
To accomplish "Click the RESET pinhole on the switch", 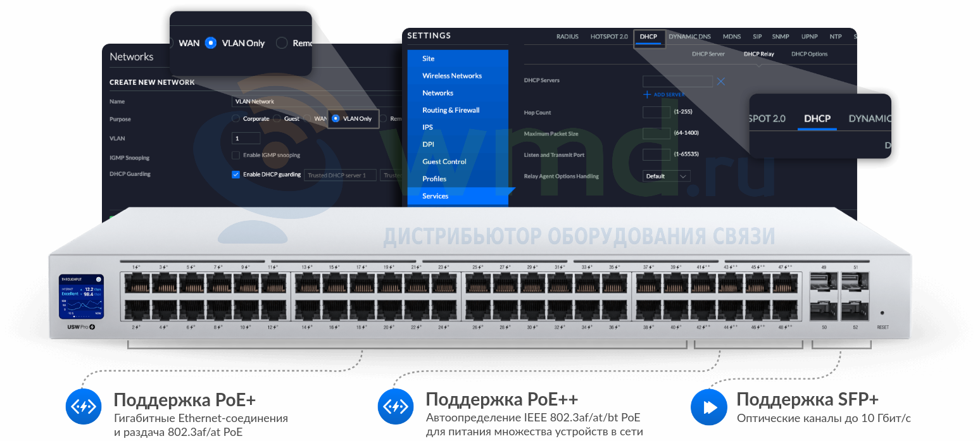I will tap(882, 313).
